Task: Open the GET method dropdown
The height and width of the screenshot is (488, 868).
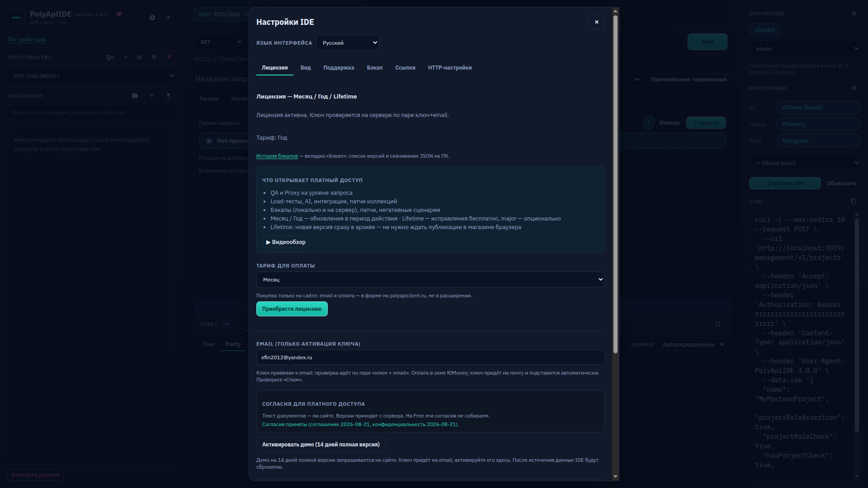Action: coord(221,42)
